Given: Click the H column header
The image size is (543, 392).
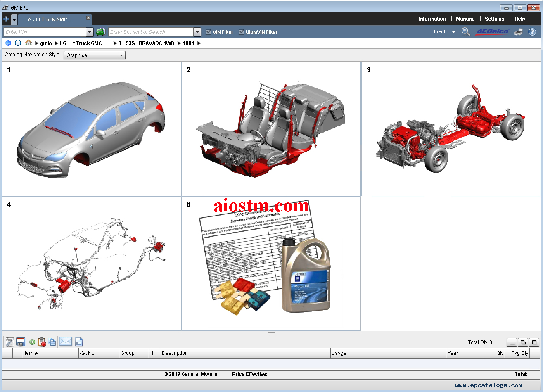Looking at the screenshot, I should pos(154,353).
